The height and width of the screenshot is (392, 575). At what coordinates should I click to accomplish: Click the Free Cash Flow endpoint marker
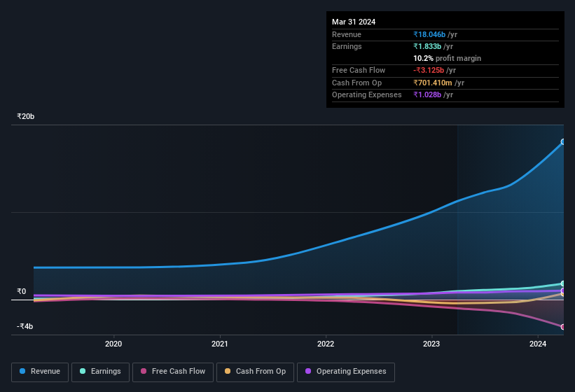[563, 327]
